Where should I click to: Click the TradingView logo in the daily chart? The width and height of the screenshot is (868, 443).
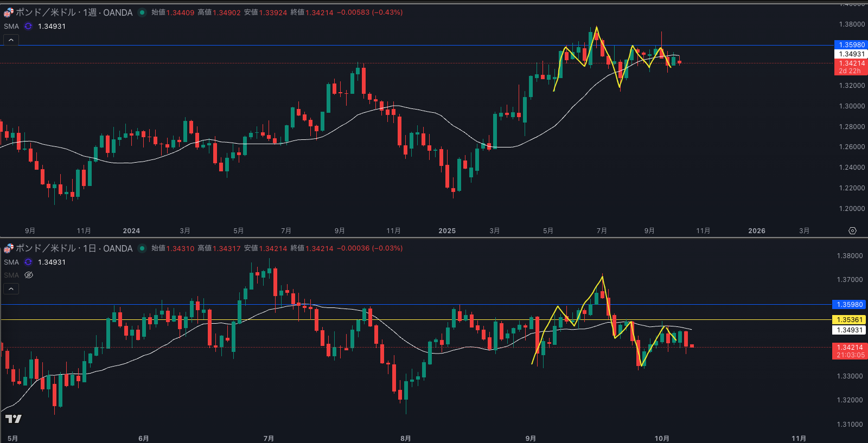point(14,419)
